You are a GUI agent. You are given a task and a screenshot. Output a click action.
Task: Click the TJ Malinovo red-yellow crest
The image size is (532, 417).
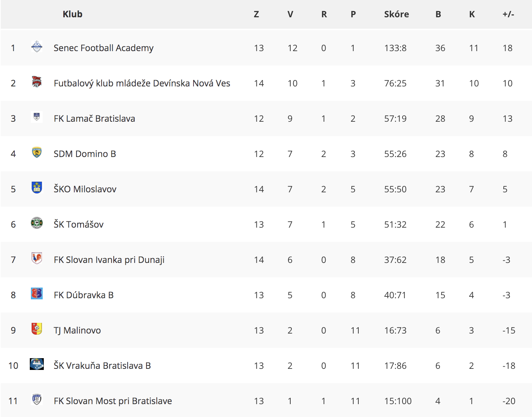pos(37,329)
